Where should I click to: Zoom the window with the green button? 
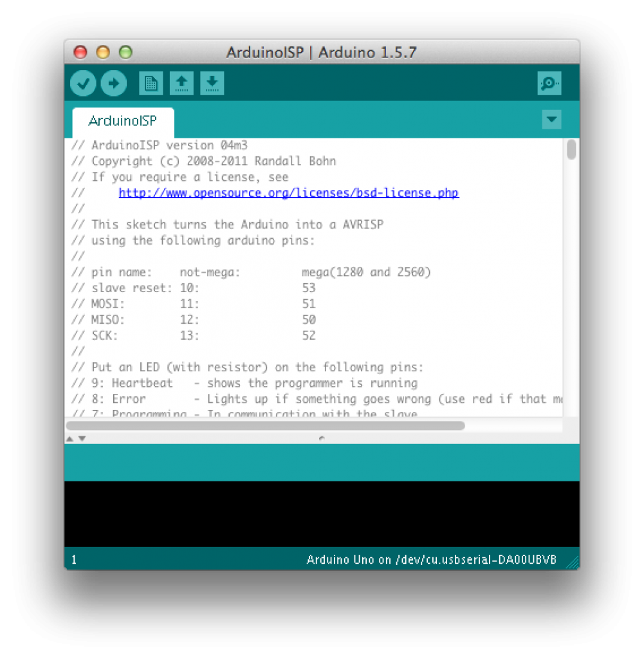point(125,52)
